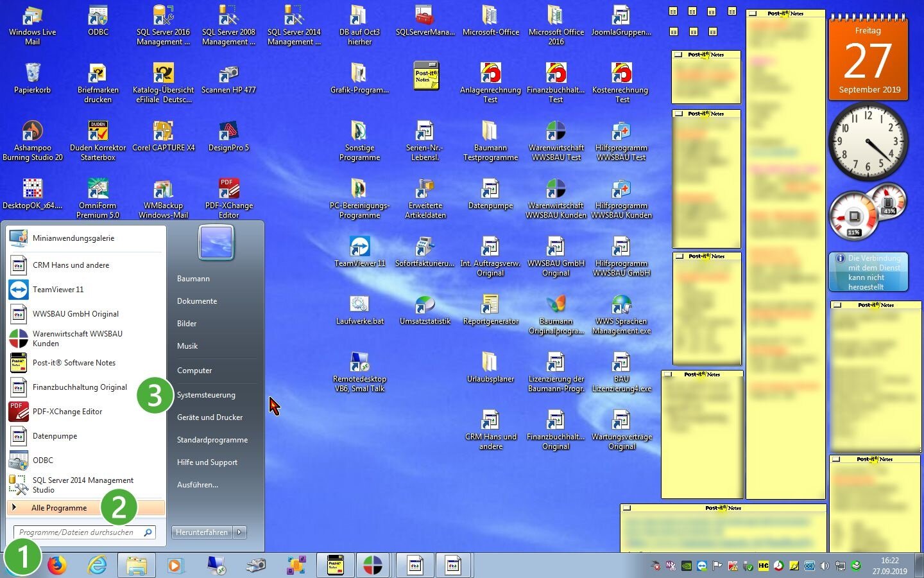Open Dokumente in the Start menu
924x578 pixels.
[197, 301]
